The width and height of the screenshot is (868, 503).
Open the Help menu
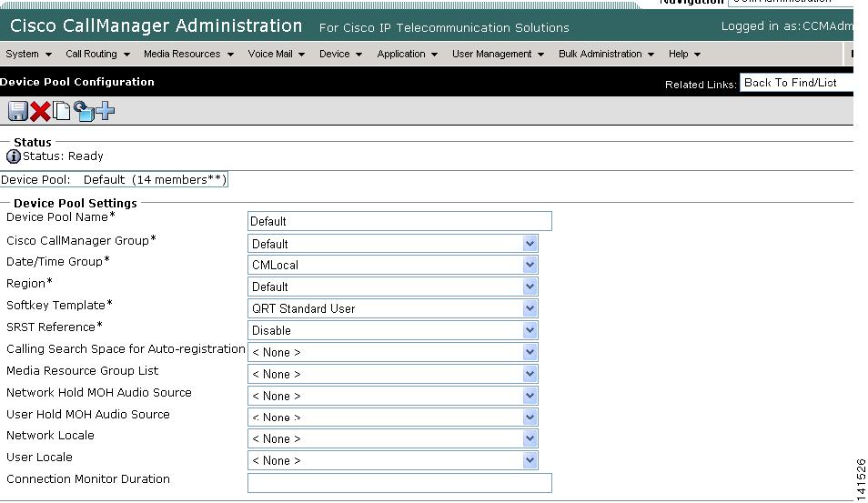(684, 55)
